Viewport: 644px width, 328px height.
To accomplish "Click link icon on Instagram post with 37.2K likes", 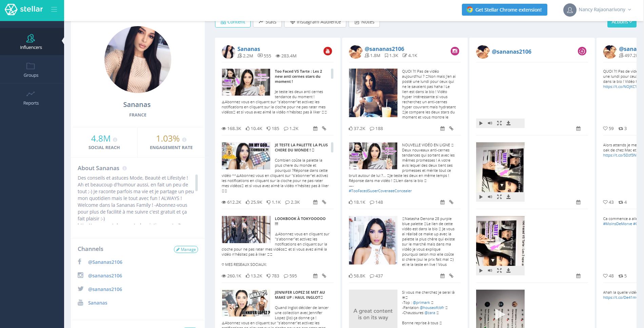I will 451,129.
